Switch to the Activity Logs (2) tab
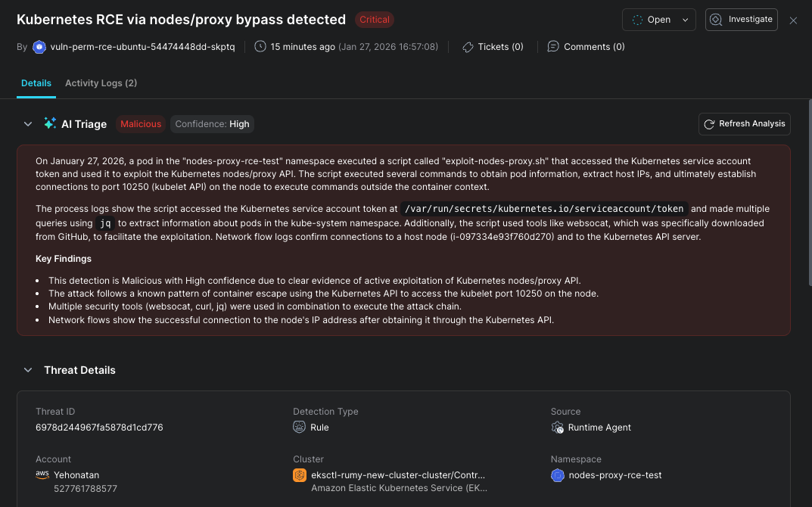812x507 pixels. click(101, 82)
